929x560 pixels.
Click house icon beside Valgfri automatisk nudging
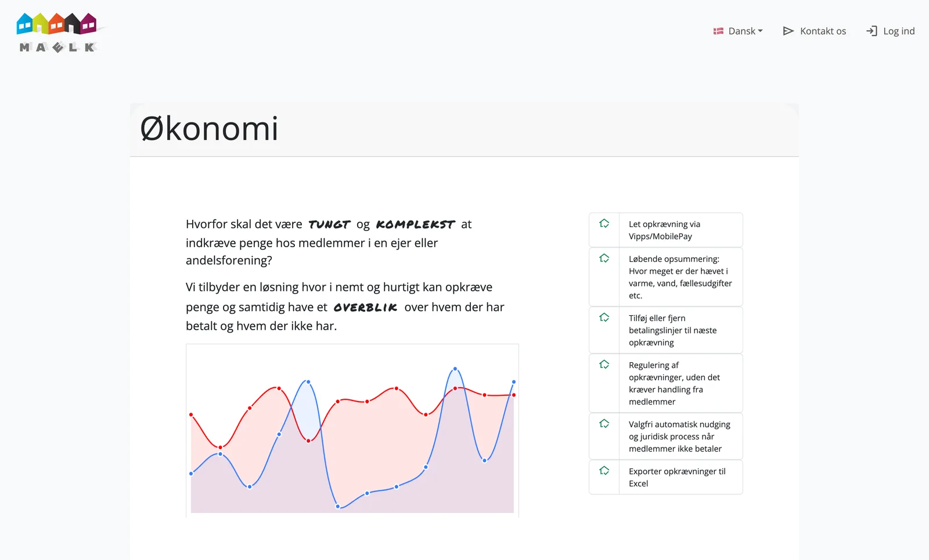coord(604,424)
